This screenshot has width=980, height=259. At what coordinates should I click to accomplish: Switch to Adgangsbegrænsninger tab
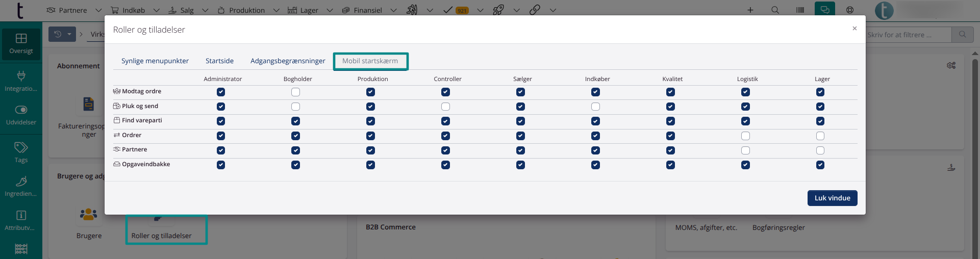coord(288,61)
